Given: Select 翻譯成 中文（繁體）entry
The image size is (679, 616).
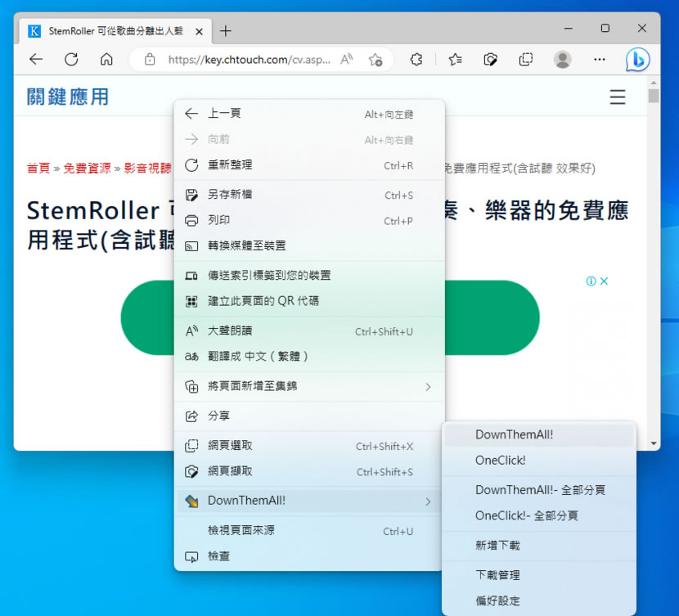Looking at the screenshot, I should pyautogui.click(x=309, y=357).
